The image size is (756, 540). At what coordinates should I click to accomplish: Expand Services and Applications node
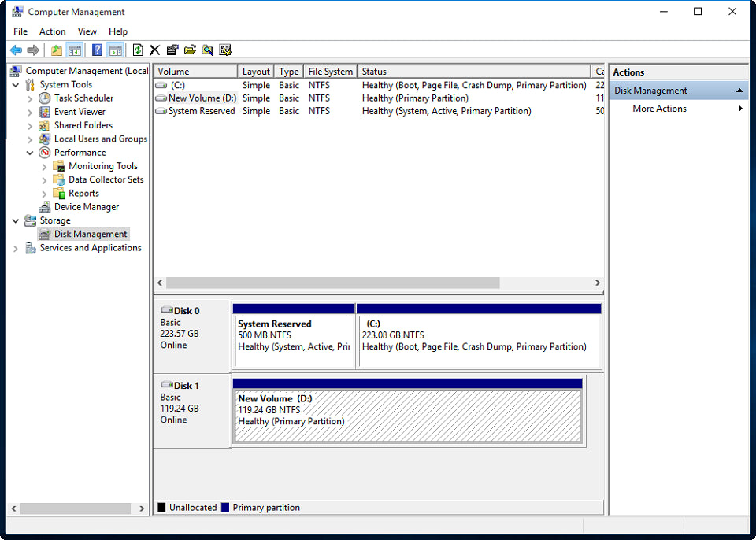pyautogui.click(x=16, y=248)
